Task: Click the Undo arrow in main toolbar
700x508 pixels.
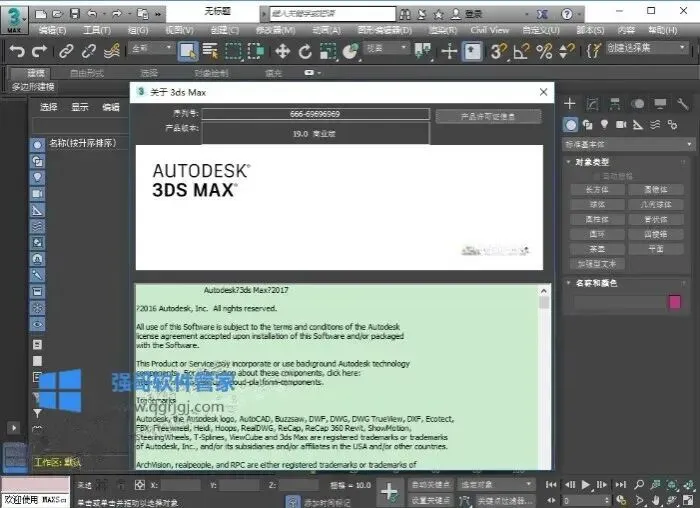Action: 17,51
